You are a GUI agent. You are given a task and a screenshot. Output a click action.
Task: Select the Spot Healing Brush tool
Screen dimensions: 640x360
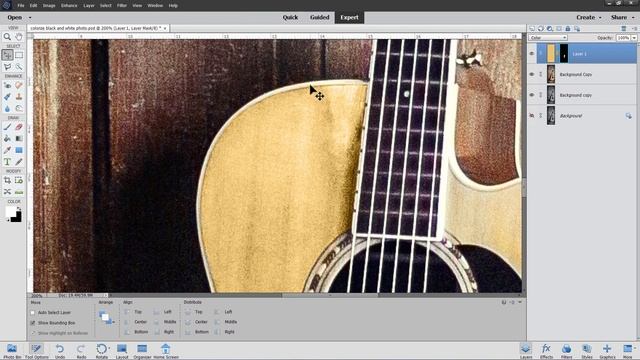click(19, 85)
